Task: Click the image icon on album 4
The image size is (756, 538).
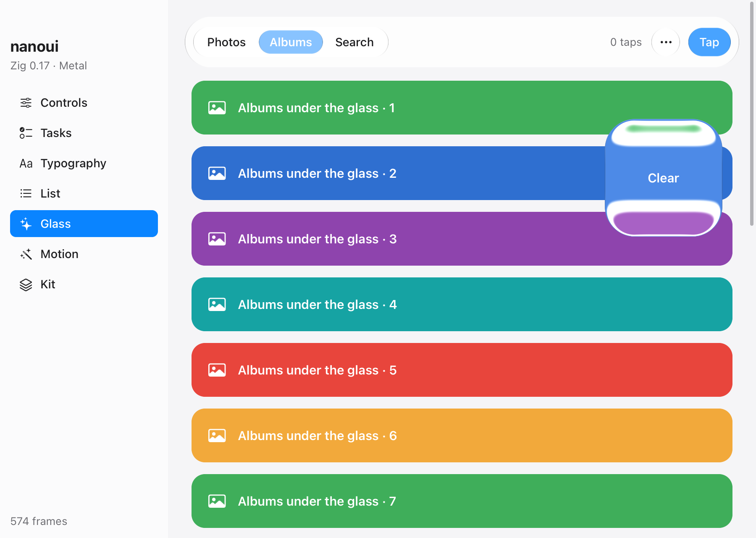Action: [x=217, y=304]
